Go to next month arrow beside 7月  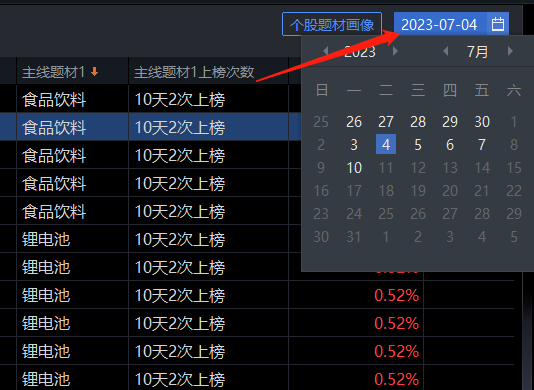510,51
